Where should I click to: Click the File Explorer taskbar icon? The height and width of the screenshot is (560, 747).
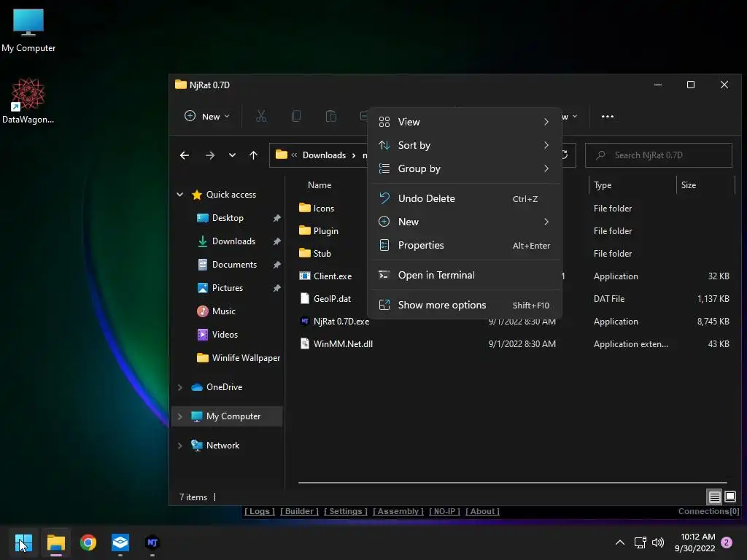click(x=55, y=542)
